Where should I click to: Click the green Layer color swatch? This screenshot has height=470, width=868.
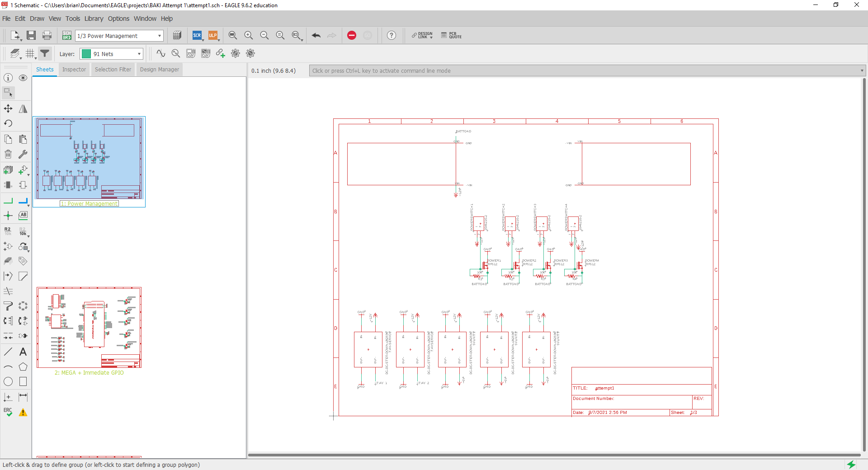[86, 54]
